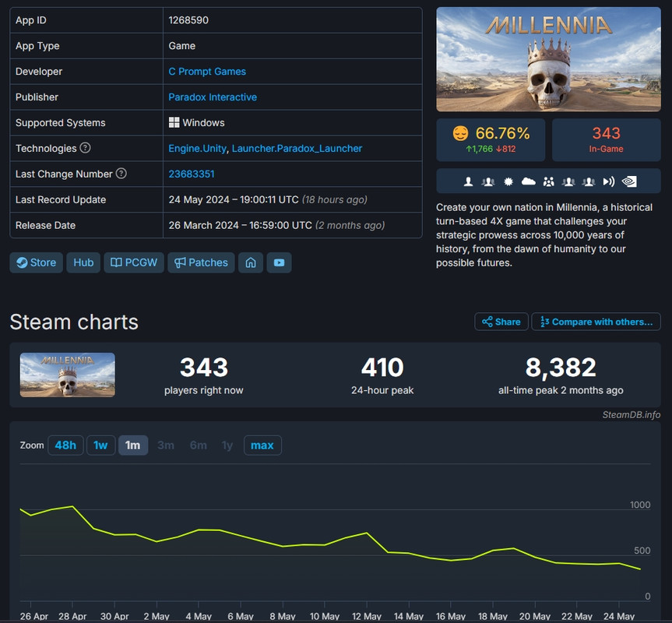The image size is (672, 623).
Task: Open the YouTube video icon button
Action: (x=279, y=262)
